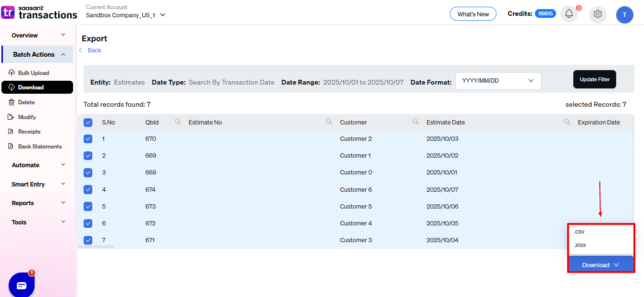Click the Update Filter button
This screenshot has height=297, width=644.
point(594,79)
